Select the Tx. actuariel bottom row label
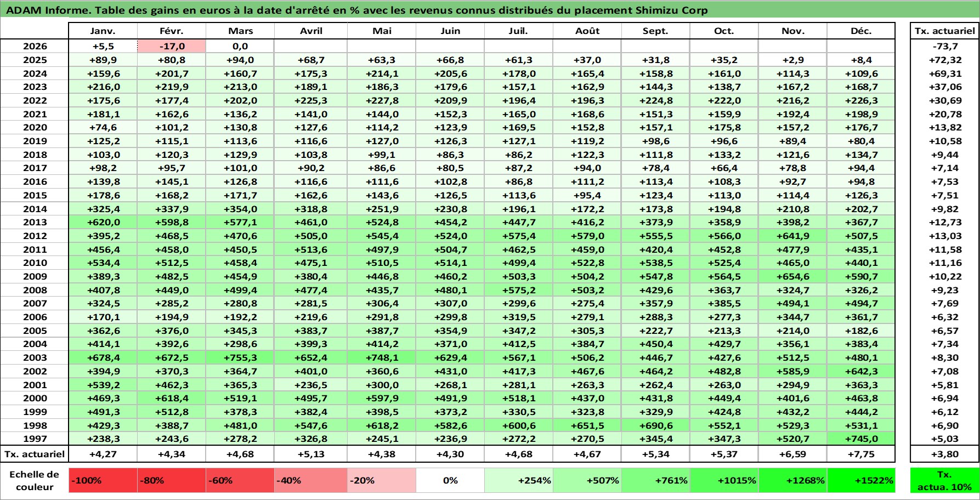Screen dimensions: 980x500 point(35,454)
